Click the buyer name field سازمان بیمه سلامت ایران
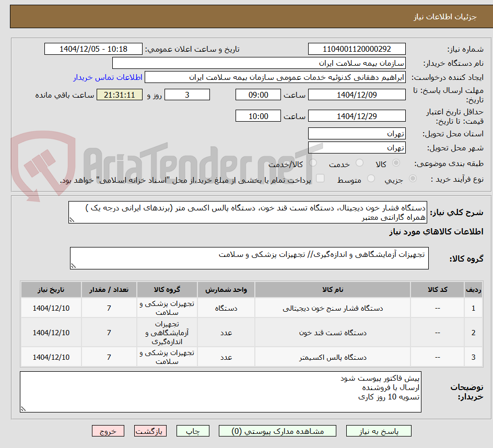493x448 pixels. [259, 63]
